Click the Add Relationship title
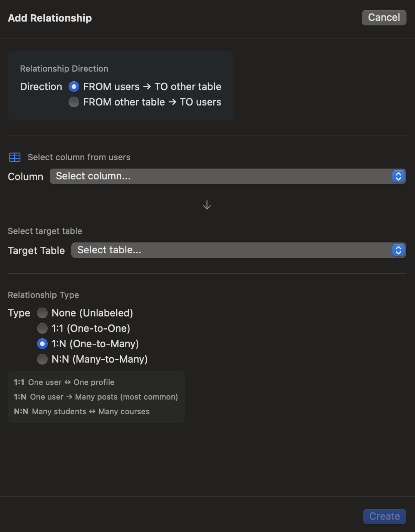Image resolution: width=415 pixels, height=532 pixels. (50, 18)
